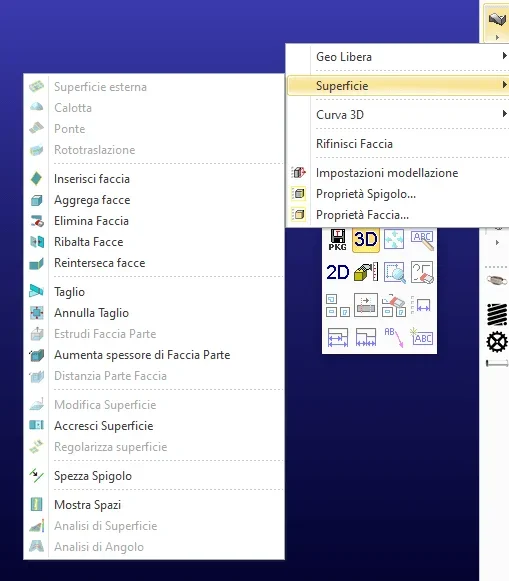Click the magnifier zoom window icon
The height and width of the screenshot is (581, 509).
(x=394, y=272)
